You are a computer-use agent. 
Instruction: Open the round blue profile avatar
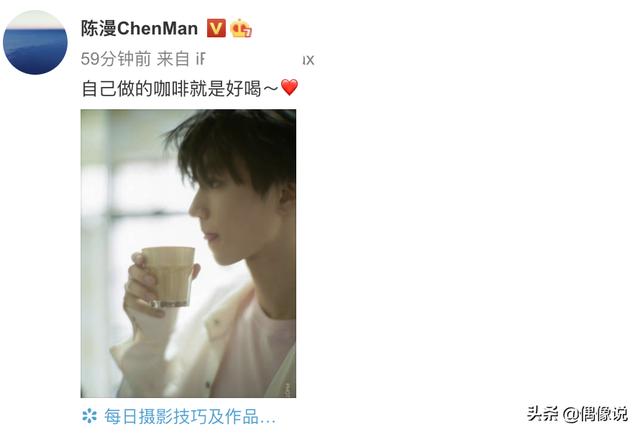pyautogui.click(x=35, y=42)
